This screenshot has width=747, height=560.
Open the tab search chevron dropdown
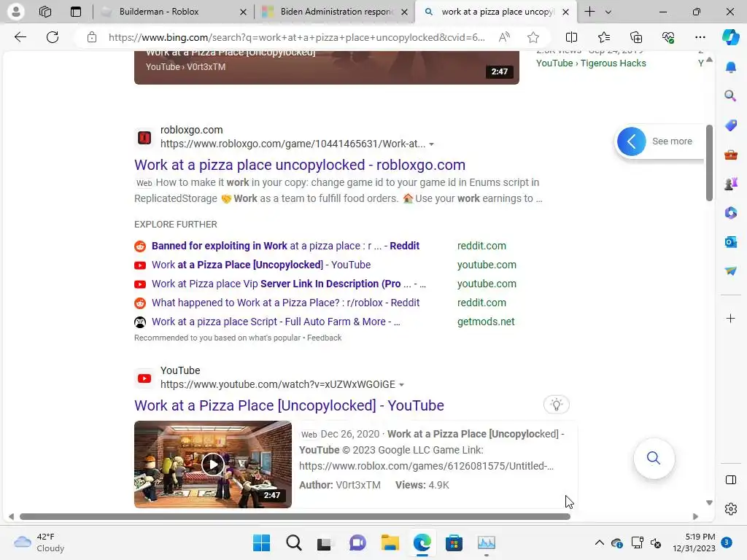tap(608, 12)
